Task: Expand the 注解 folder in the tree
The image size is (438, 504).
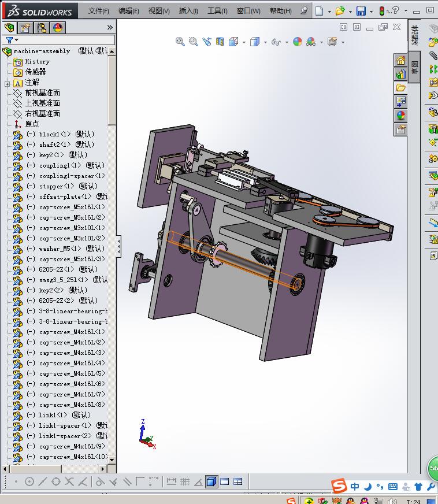Action: point(7,84)
